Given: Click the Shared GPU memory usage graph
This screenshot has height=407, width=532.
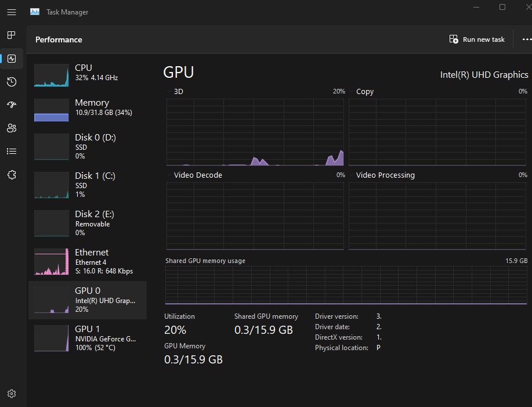Looking at the screenshot, I should pyautogui.click(x=346, y=285).
